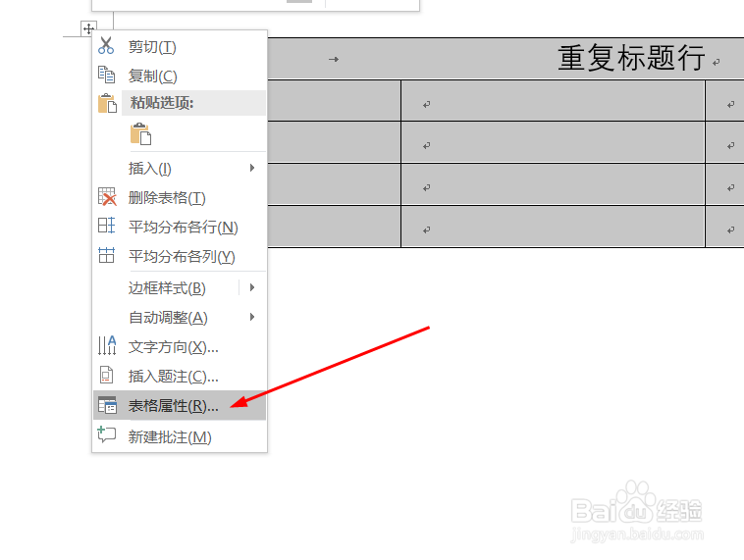The width and height of the screenshot is (744, 560).
Task: Open 表格属性(R)... menu entry
Action: pyautogui.click(x=180, y=405)
